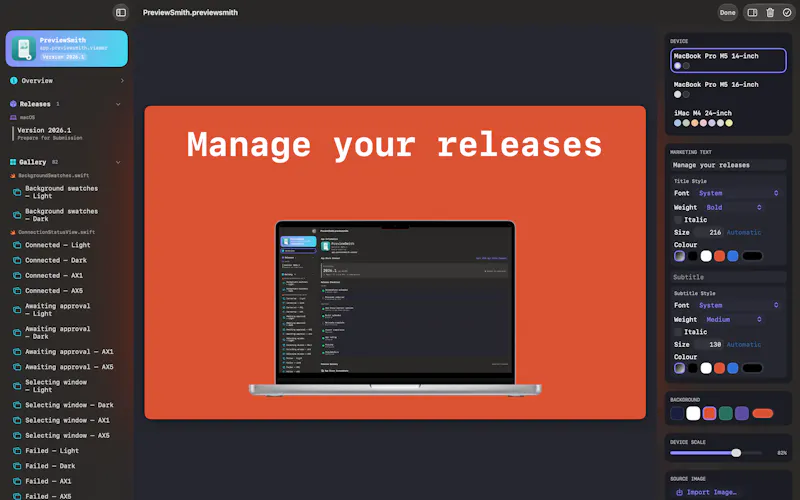This screenshot has height=500, width=800.
Task: Click the PreviewSmith project card
Action: 66,48
